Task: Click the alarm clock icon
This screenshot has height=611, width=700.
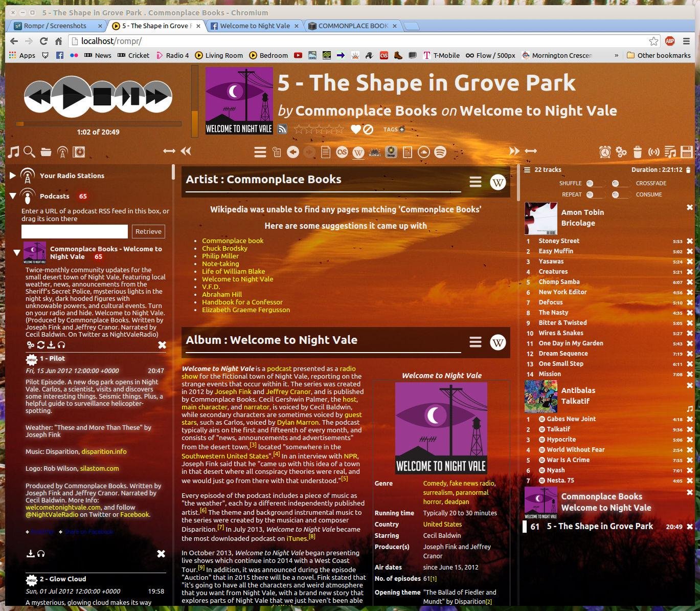Action: [x=604, y=151]
